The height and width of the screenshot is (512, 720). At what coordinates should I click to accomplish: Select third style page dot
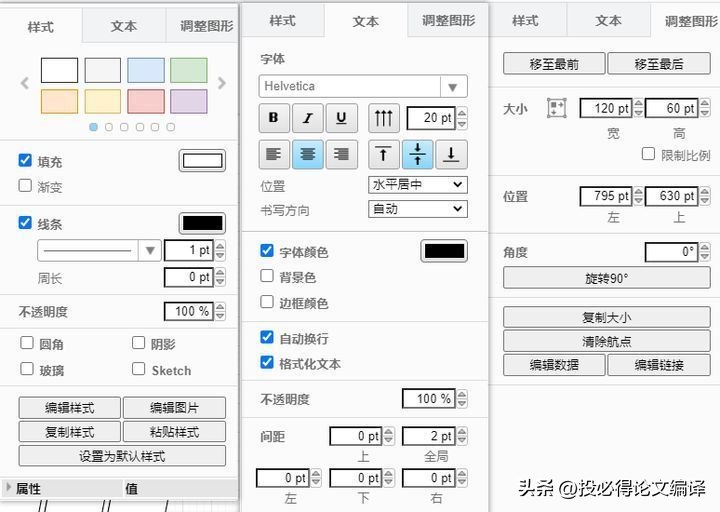pyautogui.click(x=124, y=127)
